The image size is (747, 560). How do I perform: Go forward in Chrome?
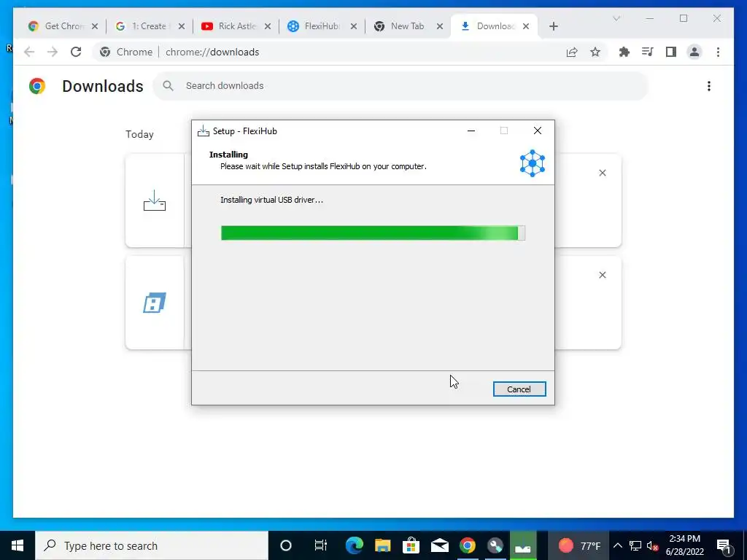(x=53, y=52)
